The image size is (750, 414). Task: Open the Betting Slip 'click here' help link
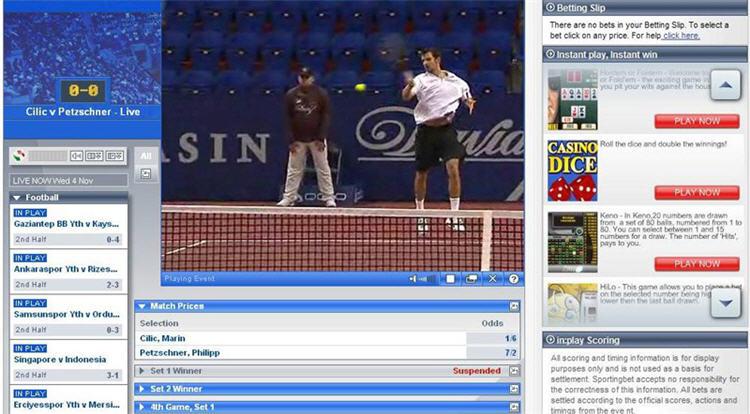tap(681, 36)
